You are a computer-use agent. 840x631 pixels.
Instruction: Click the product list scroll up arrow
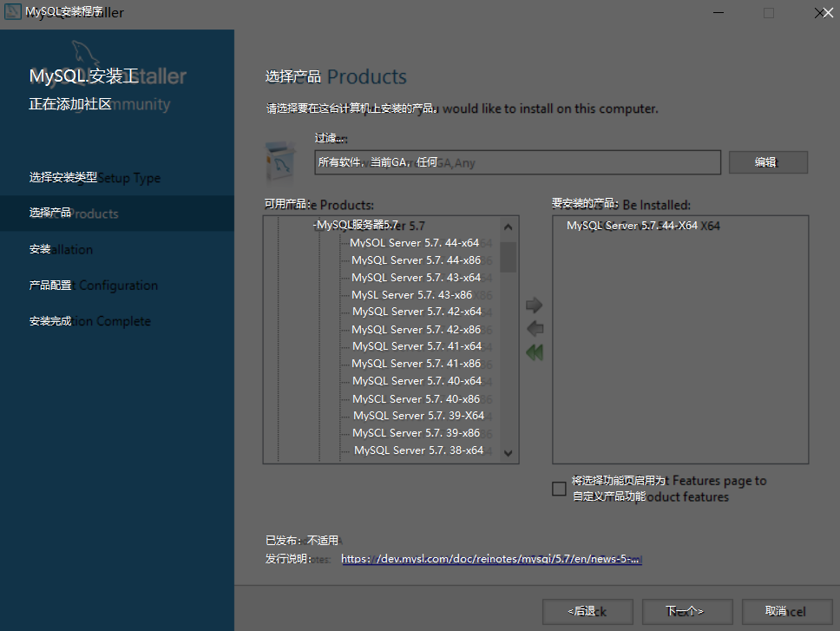pyautogui.click(x=509, y=227)
